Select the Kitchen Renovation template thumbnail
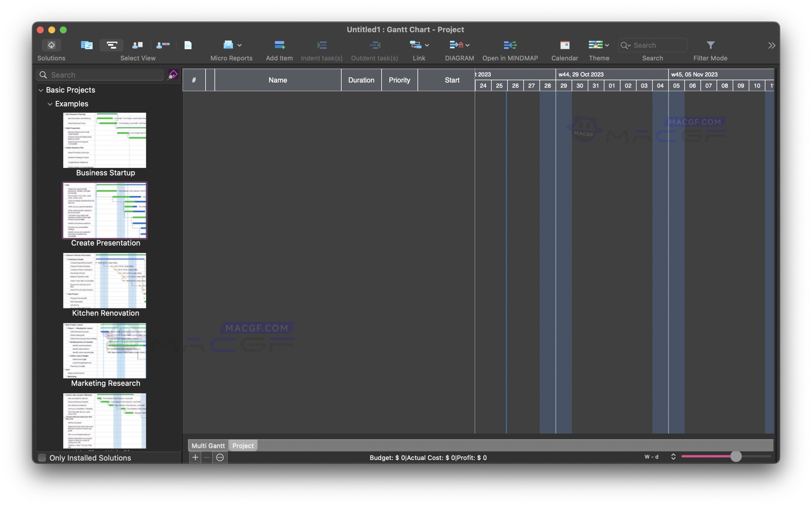This screenshot has height=506, width=812. [x=104, y=281]
